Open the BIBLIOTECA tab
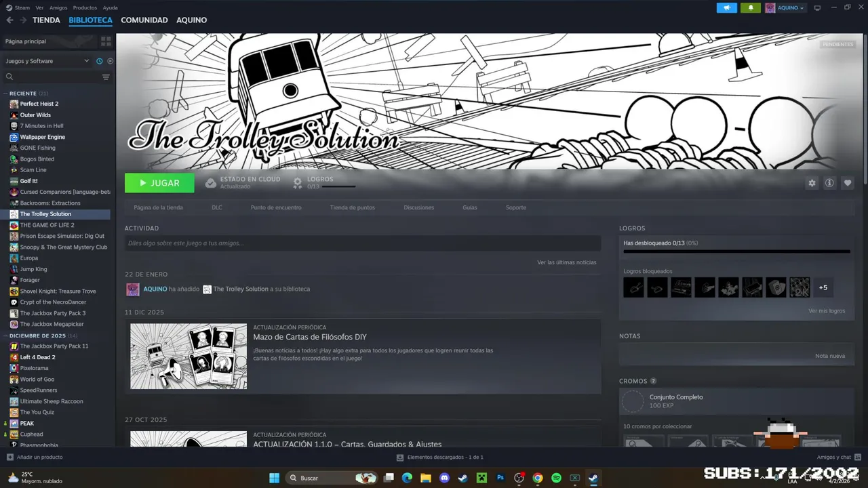The height and width of the screenshot is (488, 868). coord(90,20)
